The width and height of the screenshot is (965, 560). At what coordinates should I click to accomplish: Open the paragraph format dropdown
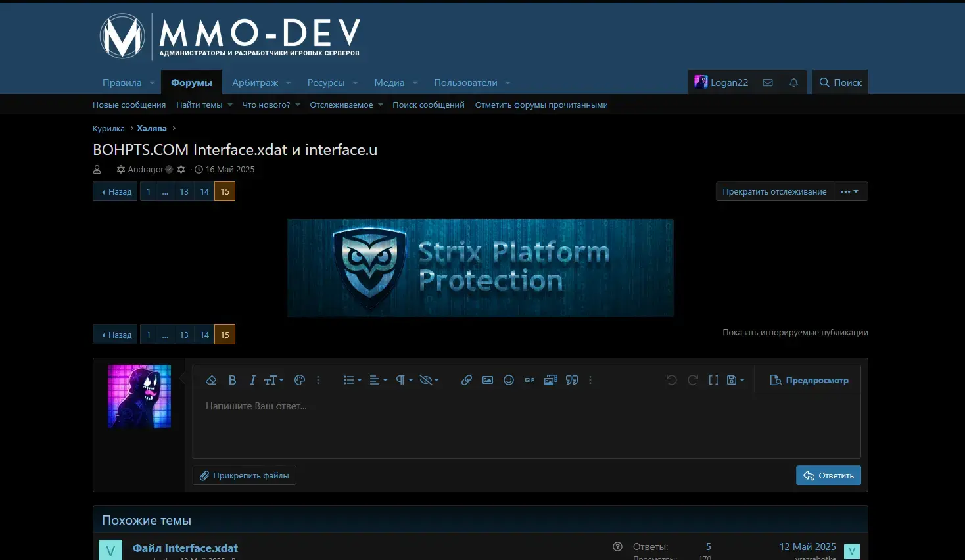point(404,380)
